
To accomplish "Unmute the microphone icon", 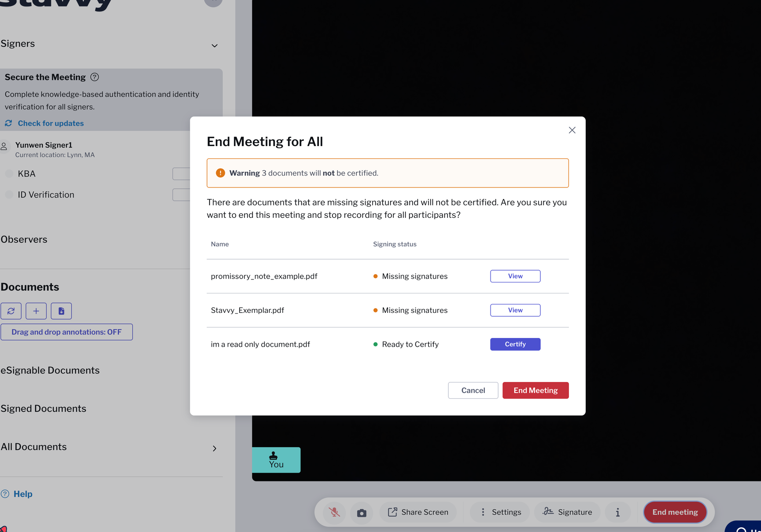I will tap(334, 512).
